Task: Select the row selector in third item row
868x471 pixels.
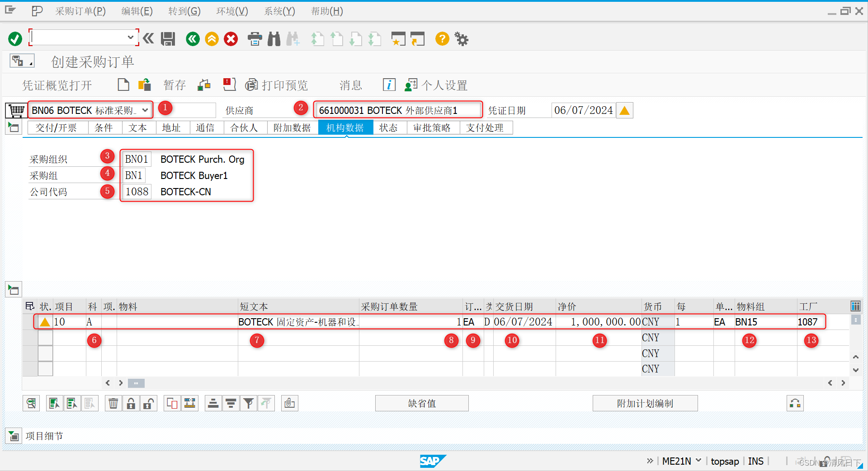Action: coord(45,353)
